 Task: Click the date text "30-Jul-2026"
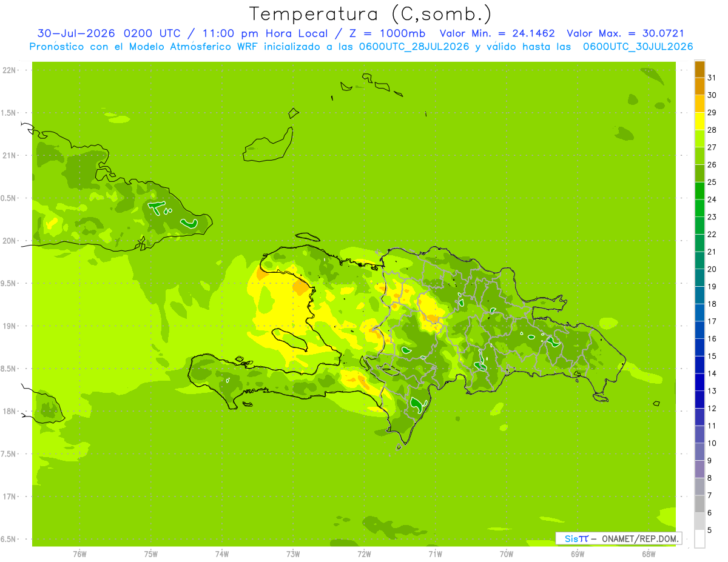coord(76,33)
